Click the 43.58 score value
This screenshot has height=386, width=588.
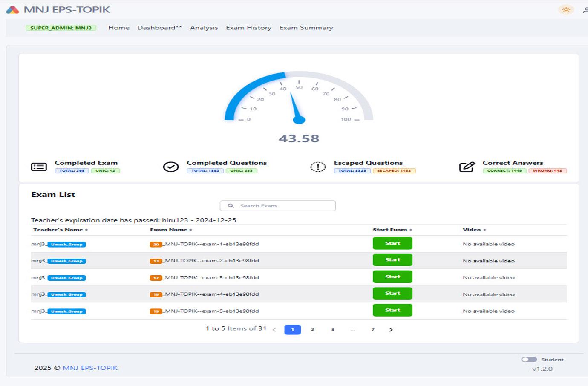pyautogui.click(x=299, y=138)
